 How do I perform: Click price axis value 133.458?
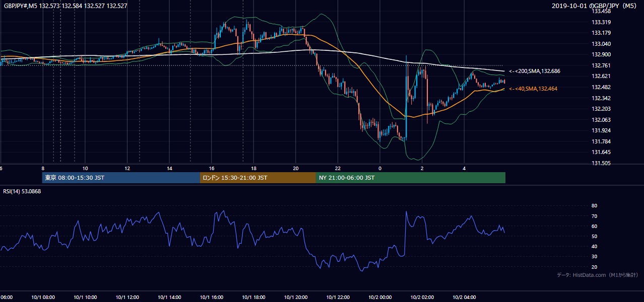tap(601, 12)
